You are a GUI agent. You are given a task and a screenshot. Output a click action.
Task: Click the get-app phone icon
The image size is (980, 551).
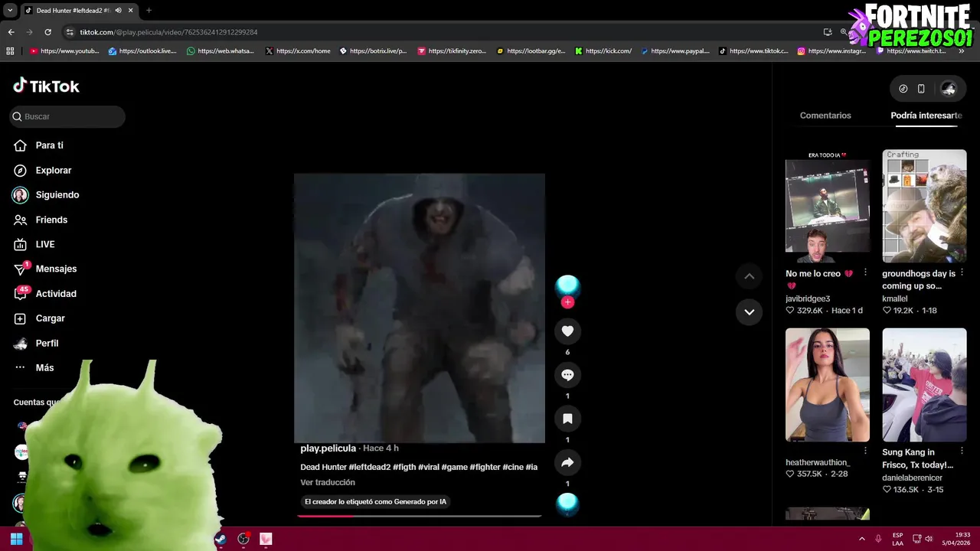click(921, 89)
